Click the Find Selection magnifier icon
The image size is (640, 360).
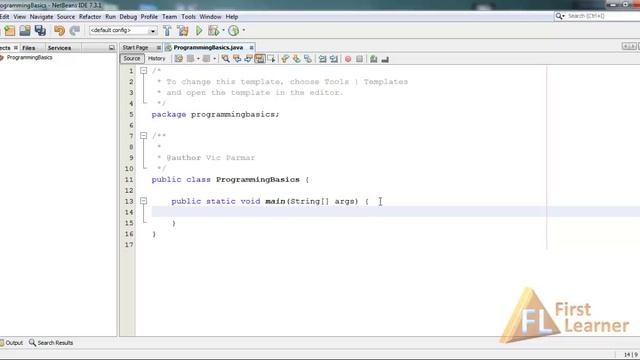(x=225, y=59)
